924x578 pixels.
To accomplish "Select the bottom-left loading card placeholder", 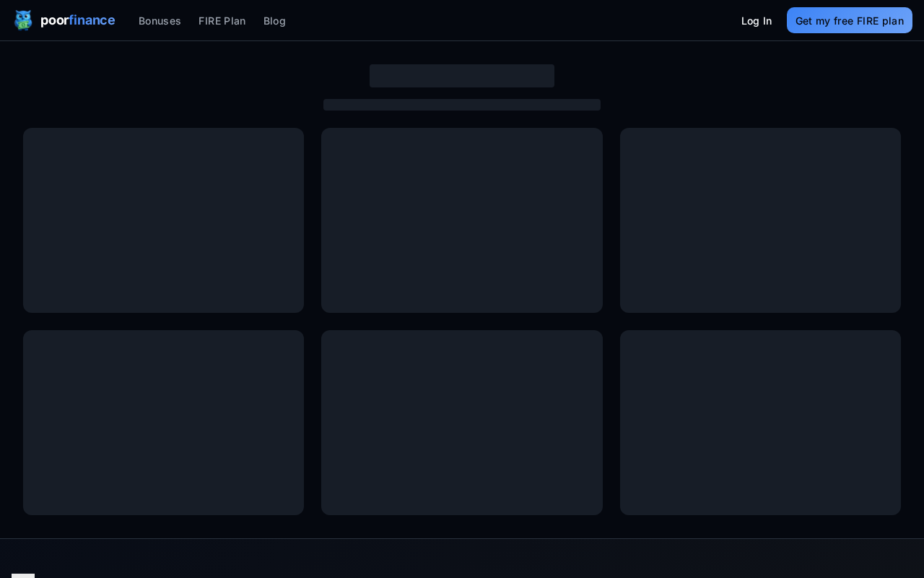I will [163, 423].
